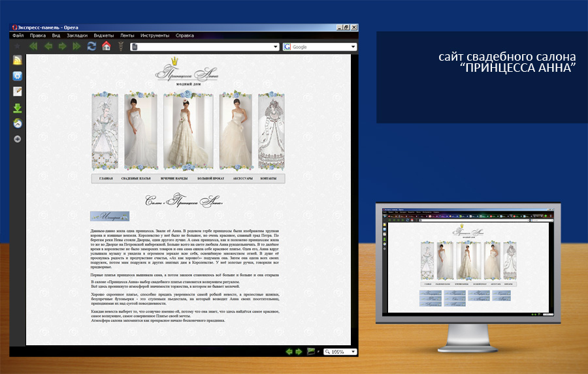
Task: Go back with the toolbar Back arrow
Action: click(48, 46)
